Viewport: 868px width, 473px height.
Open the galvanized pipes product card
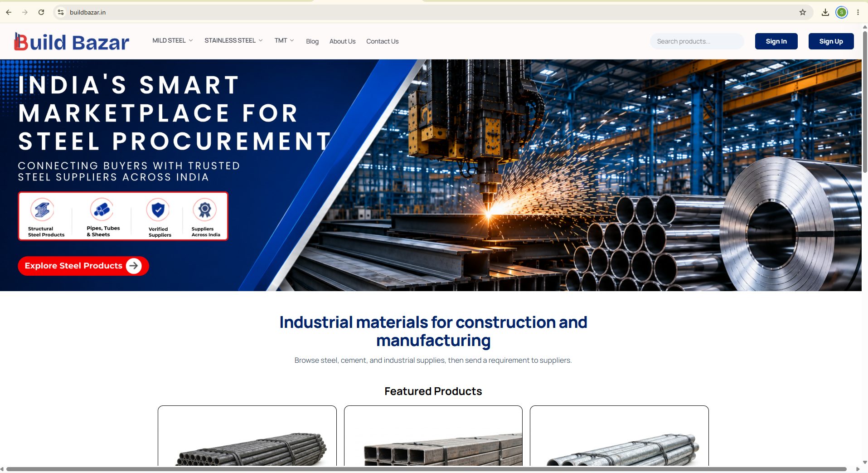pos(619,436)
